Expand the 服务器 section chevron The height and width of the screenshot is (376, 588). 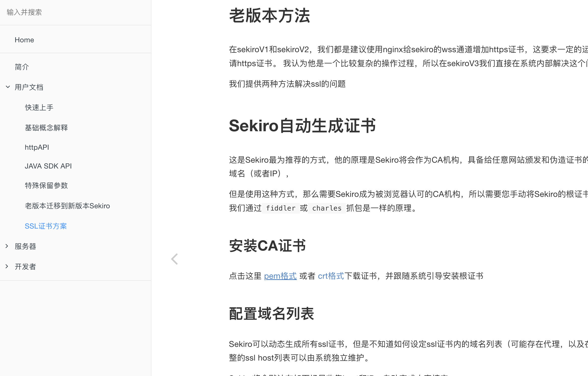[7, 246]
